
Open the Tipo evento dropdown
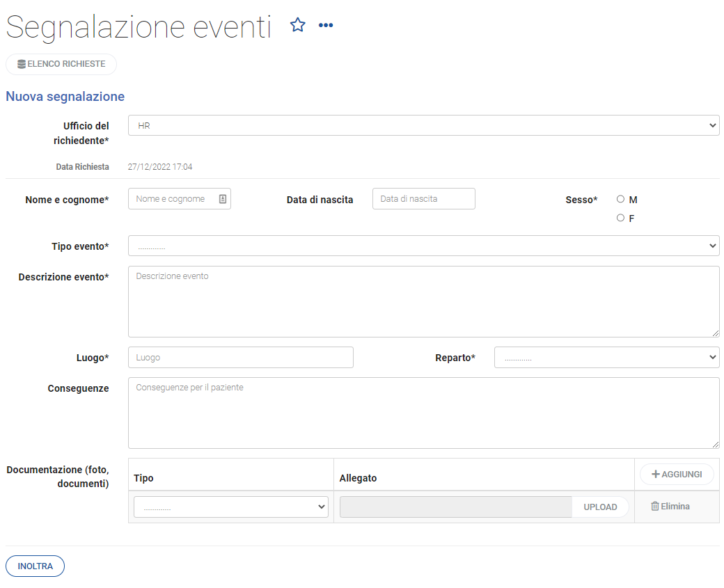click(423, 246)
